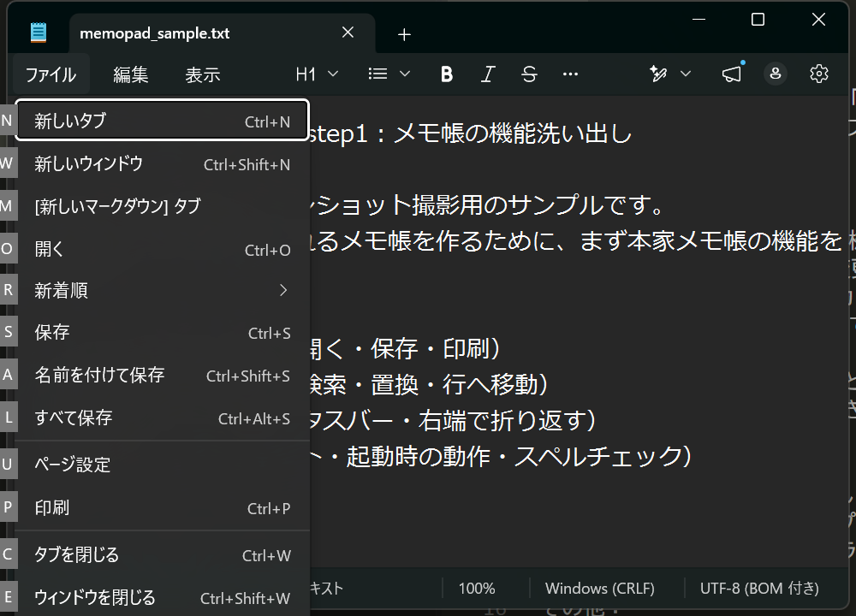
Task: Click Windows (CRLF) line ending in status bar
Action: pyautogui.click(x=599, y=588)
